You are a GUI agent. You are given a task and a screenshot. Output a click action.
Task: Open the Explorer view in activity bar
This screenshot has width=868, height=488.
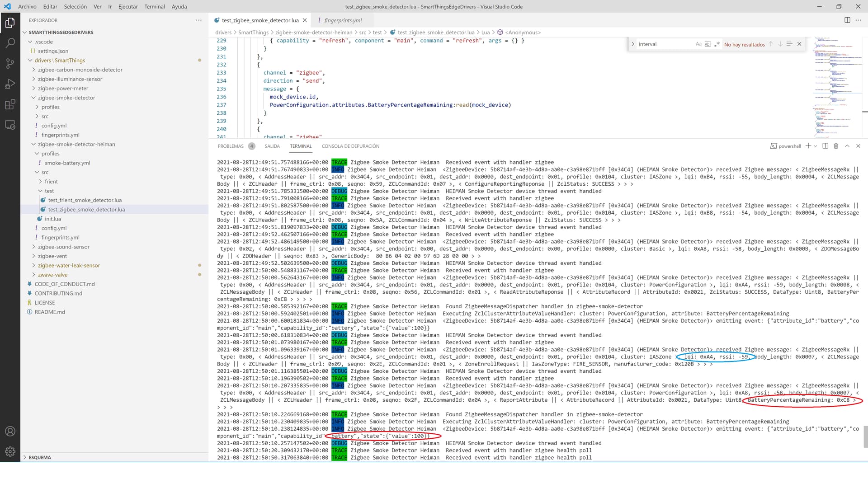coord(10,22)
